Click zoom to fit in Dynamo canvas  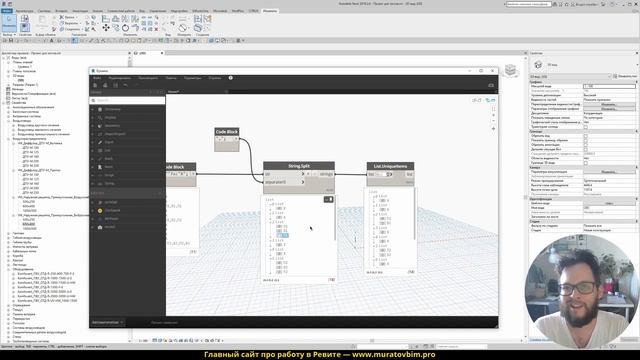493,109
